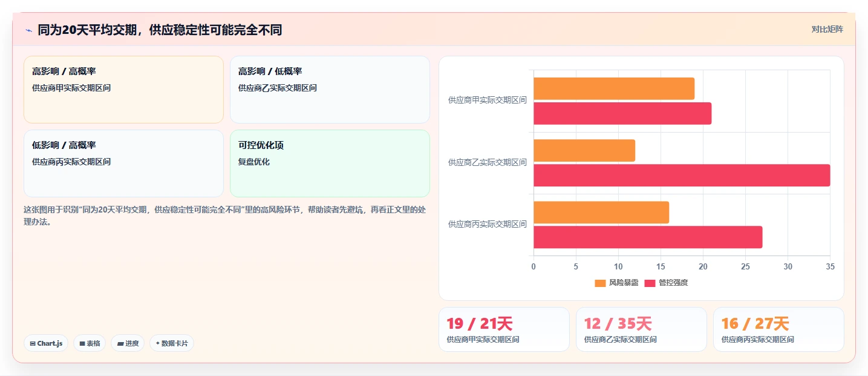
Task: Click the title 同为20天平均交期，供应稳定性可能完全不同
Action: pos(160,30)
